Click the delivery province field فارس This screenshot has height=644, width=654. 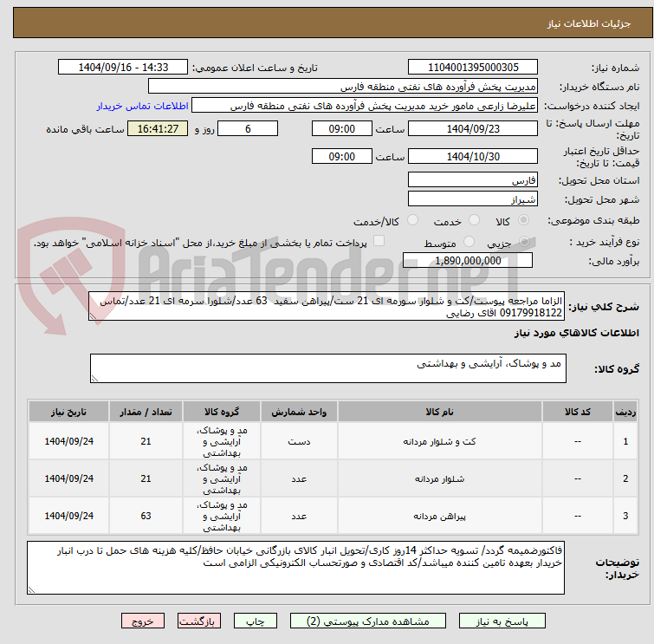[473, 180]
